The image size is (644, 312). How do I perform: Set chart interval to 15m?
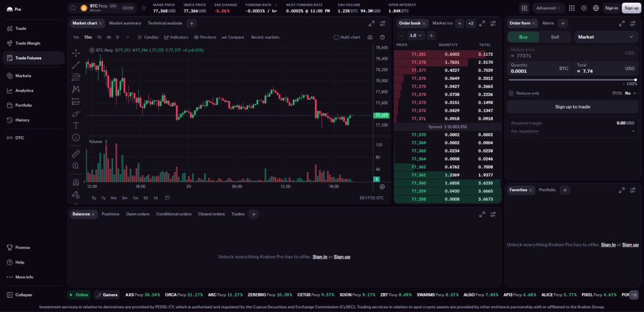click(x=88, y=38)
